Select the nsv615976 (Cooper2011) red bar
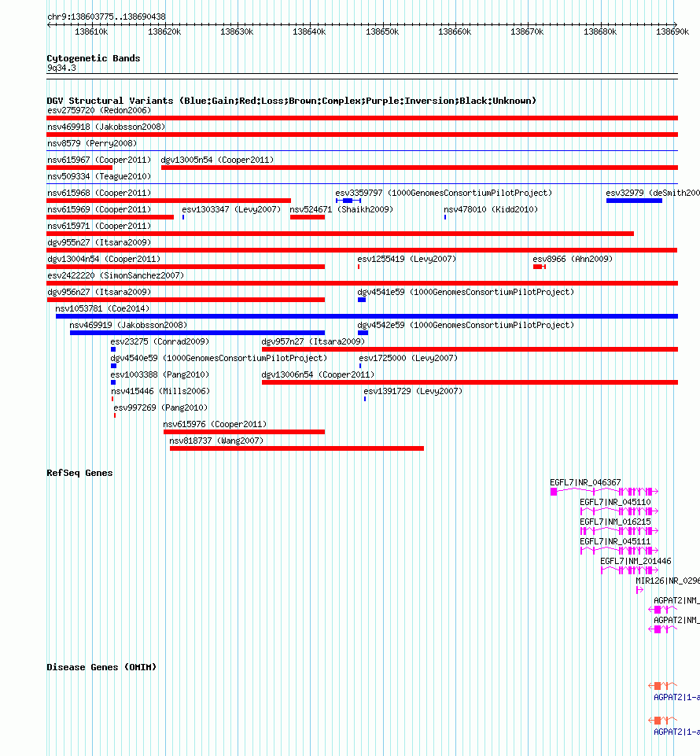Screen dimensions: 700x756 coord(244,432)
